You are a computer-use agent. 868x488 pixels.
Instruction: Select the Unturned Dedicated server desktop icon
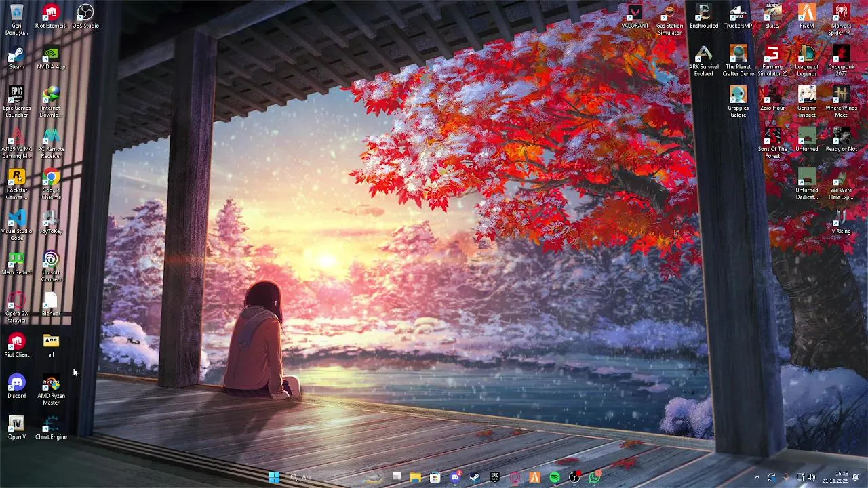pyautogui.click(x=807, y=184)
